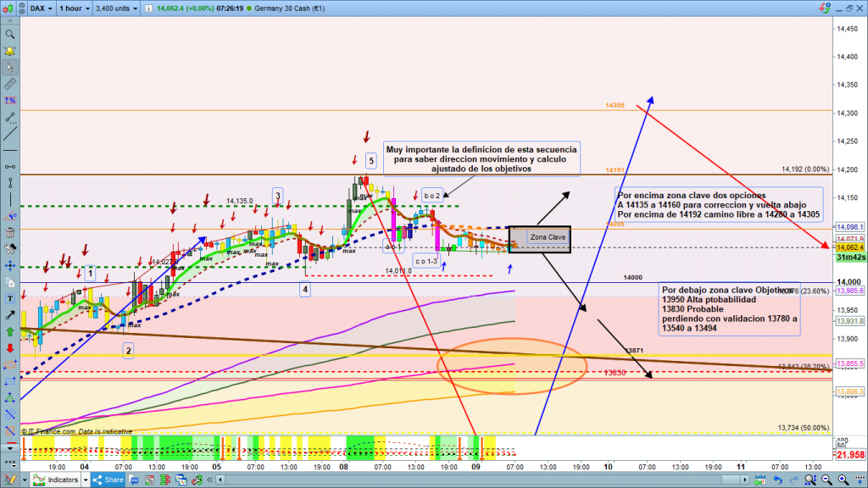Click the Indicators button

63,480
